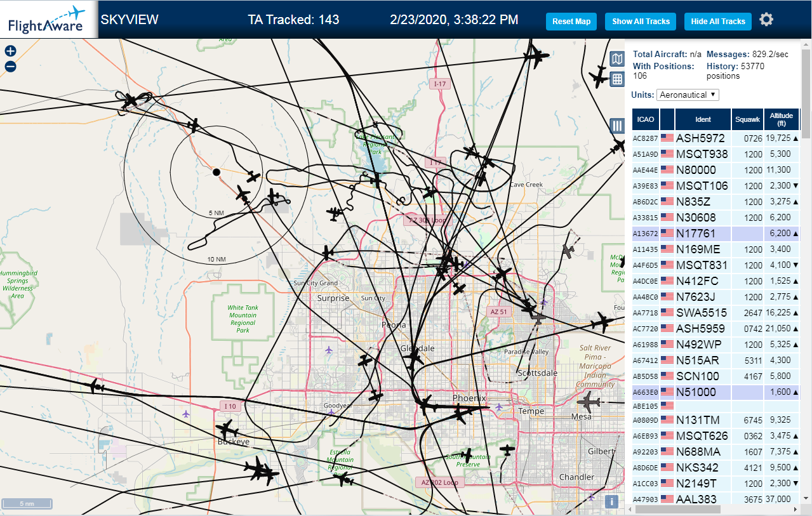This screenshot has width=812, height=516.
Task: Select aircraft N169ME in the table
Action: pos(716,249)
